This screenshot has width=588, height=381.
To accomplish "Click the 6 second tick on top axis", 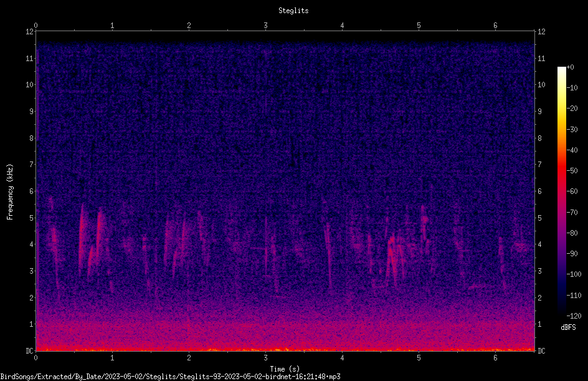I will pos(495,26).
